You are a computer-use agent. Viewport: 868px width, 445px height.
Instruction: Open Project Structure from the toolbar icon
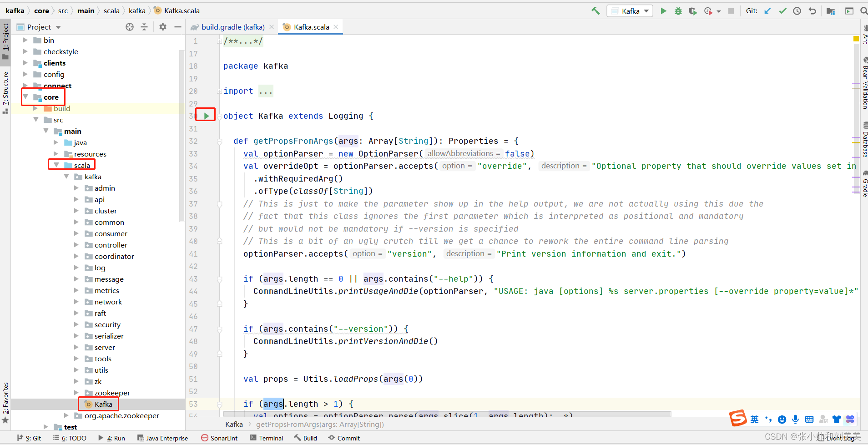pyautogui.click(x=831, y=11)
